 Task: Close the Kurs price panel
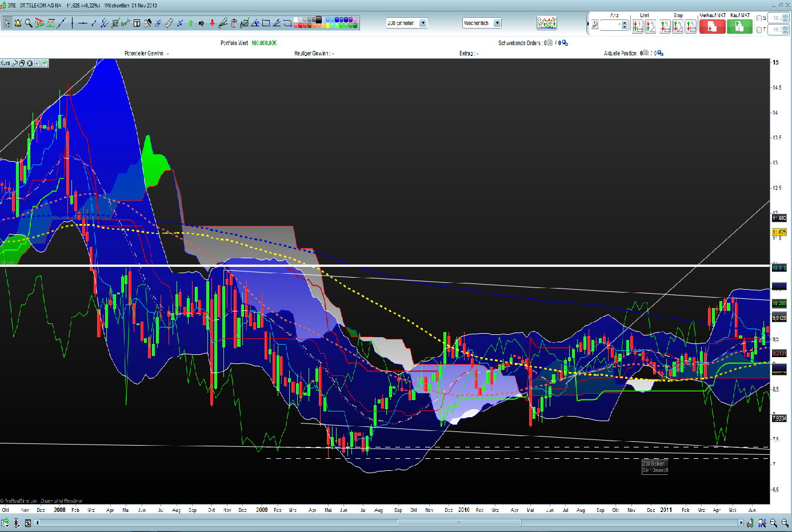(30, 63)
